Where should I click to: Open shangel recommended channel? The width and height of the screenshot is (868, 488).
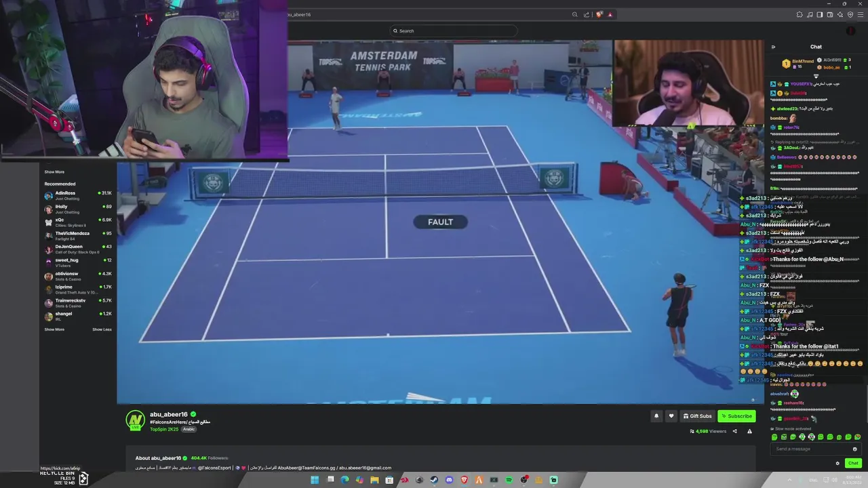(78, 316)
